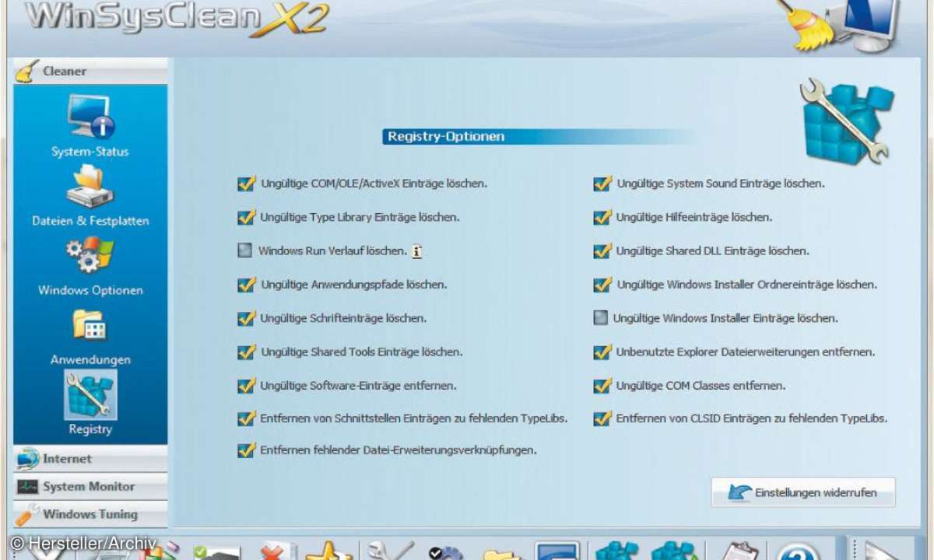Toggle Ungültige Windows Installer Ordnereinträge löschen
934x560 pixels.
(602, 285)
